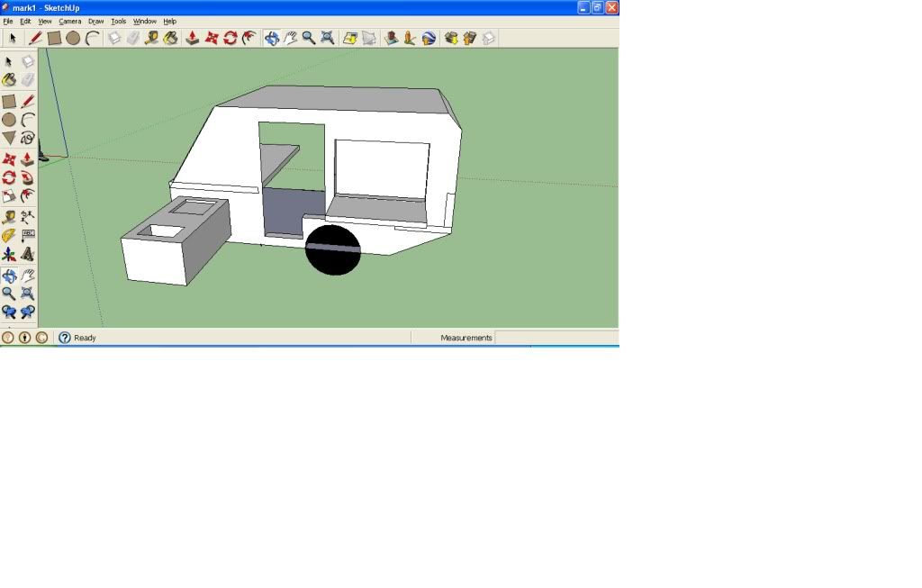Screen dimensions: 922x588
Task: Select the Pan hand tool in top toolbar
Action: click(x=290, y=38)
